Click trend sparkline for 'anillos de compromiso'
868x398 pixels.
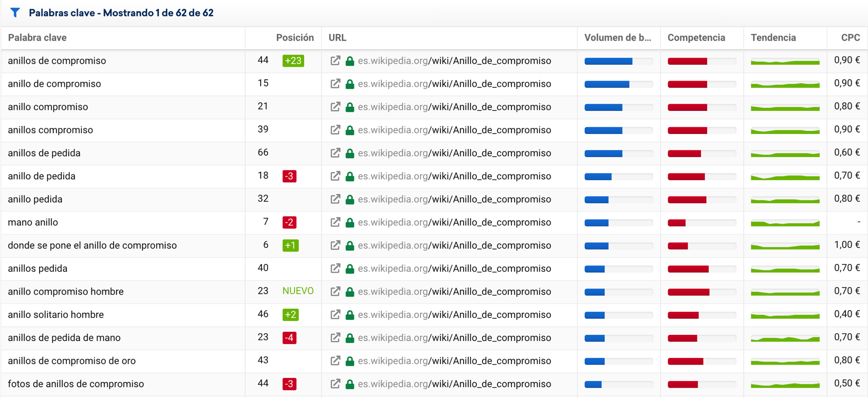coord(785,62)
